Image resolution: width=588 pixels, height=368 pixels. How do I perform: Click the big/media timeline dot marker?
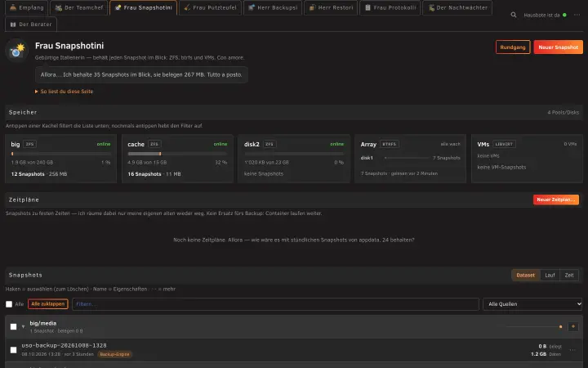coord(560,326)
